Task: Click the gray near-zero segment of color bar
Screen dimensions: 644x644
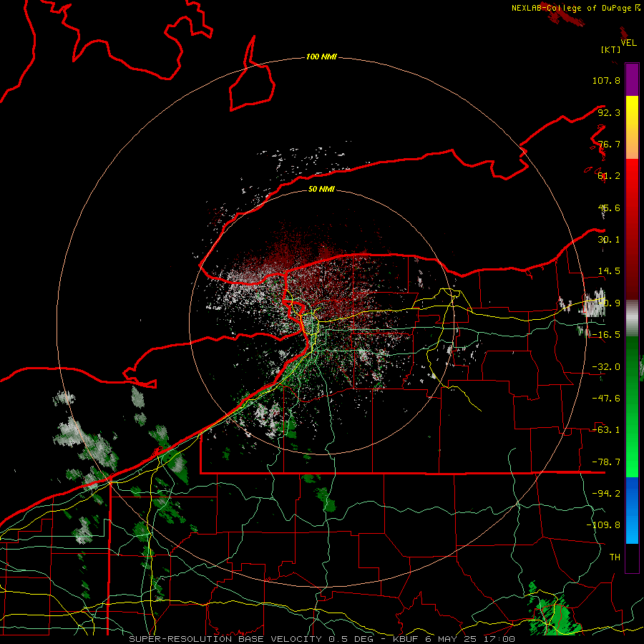Action: coord(632,318)
